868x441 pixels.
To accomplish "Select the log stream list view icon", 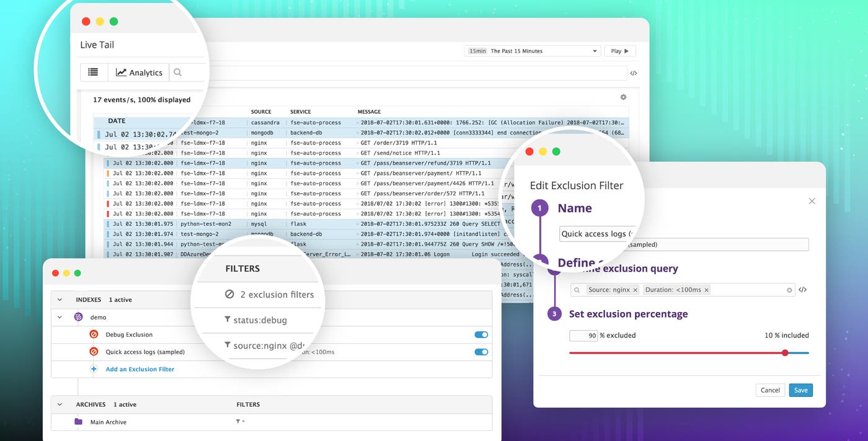I will [94, 72].
